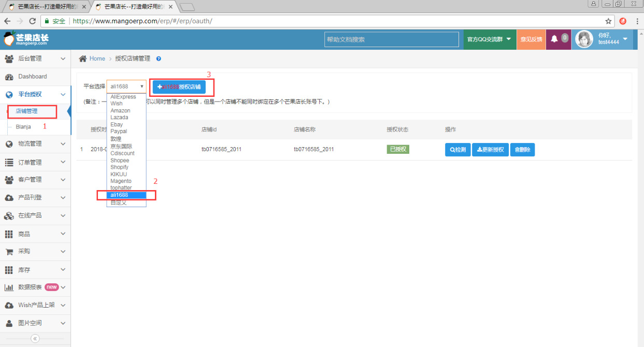Expand the 物流管理 chevron

(63, 144)
